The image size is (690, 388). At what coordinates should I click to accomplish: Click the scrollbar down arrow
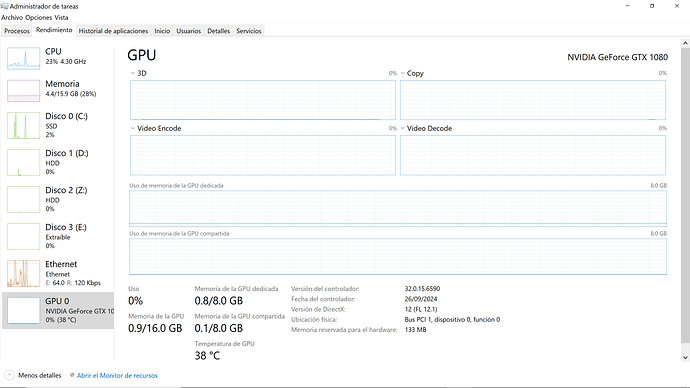click(x=685, y=358)
